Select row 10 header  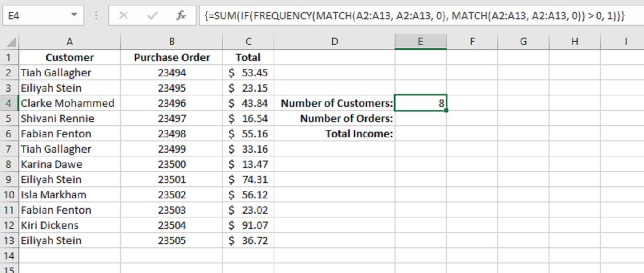click(9, 195)
